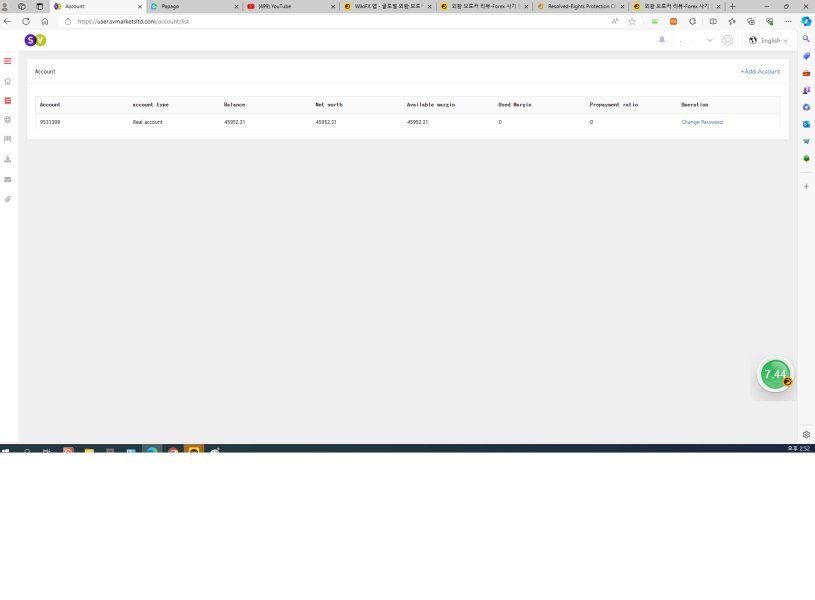
Task: Open the KakaoTalk icon on taskbar
Action: 194,450
